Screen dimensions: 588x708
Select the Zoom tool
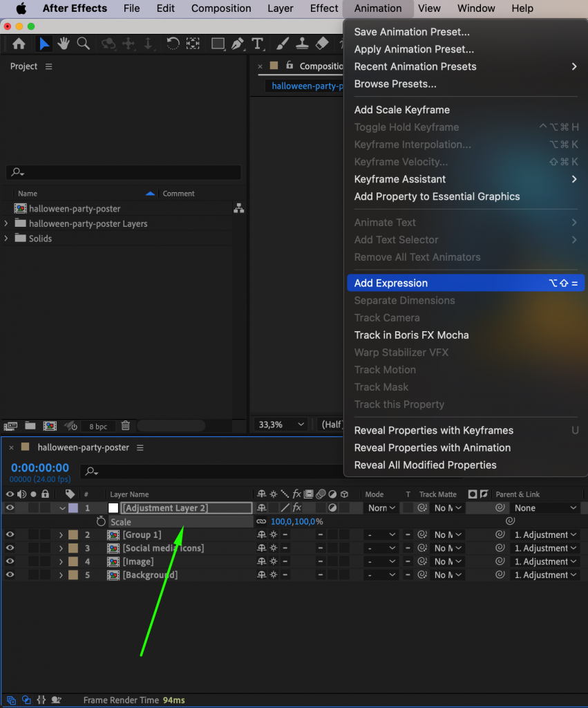click(83, 44)
